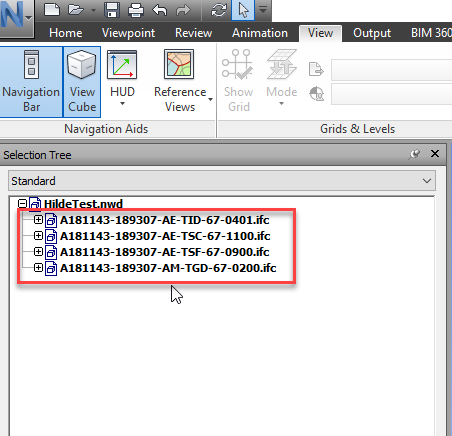This screenshot has height=436, width=452.
Task: Select HildeTest.nwd in the tree
Action: click(83, 204)
